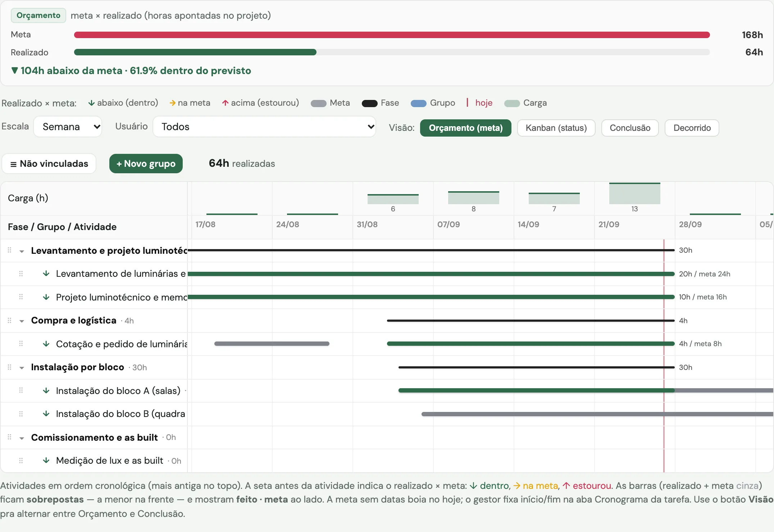Click drag handle of Compra e logística
774x532 pixels.
[x=10, y=320]
